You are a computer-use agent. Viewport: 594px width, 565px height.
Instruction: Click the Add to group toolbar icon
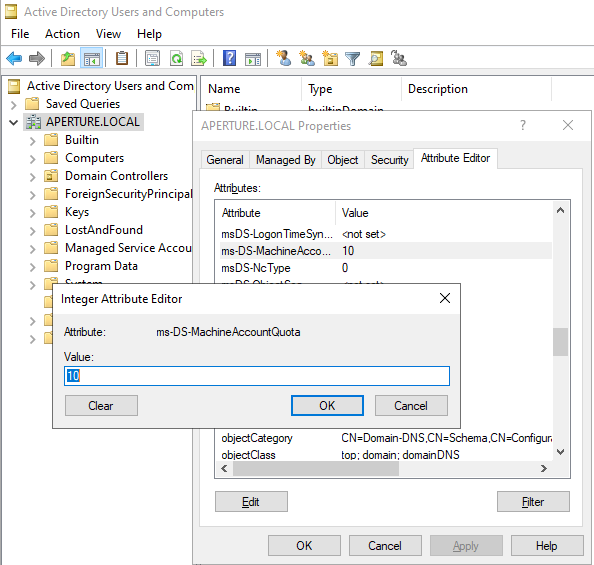[399, 58]
